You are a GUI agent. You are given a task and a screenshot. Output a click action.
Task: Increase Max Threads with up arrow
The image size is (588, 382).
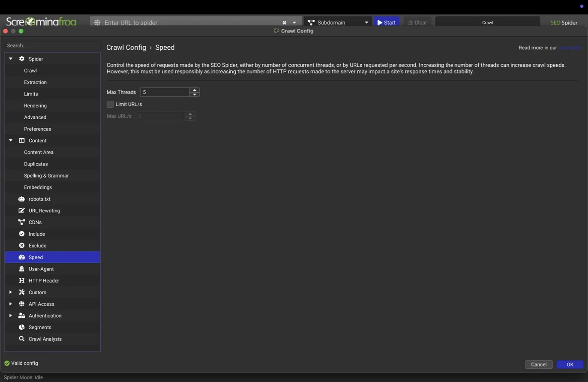195,90
